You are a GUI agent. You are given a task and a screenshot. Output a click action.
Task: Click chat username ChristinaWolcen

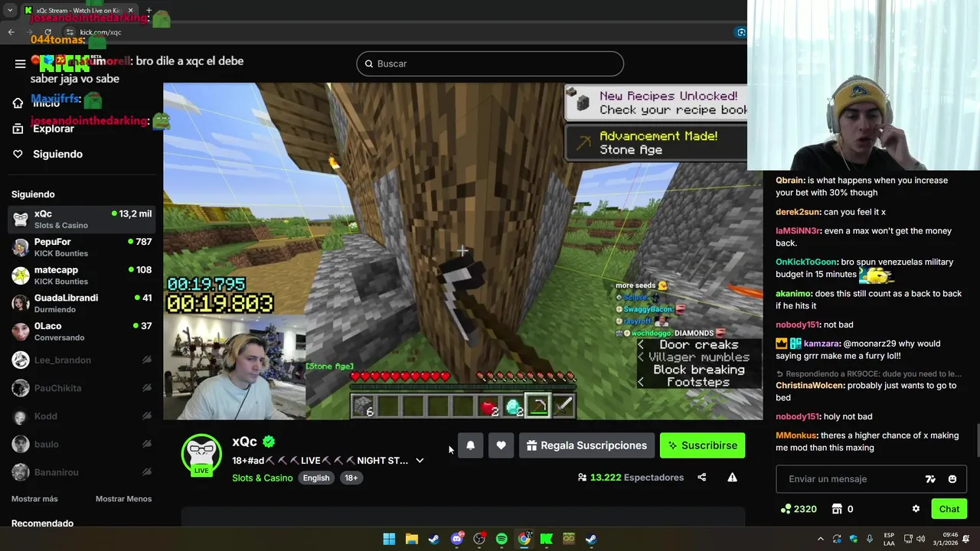(809, 386)
